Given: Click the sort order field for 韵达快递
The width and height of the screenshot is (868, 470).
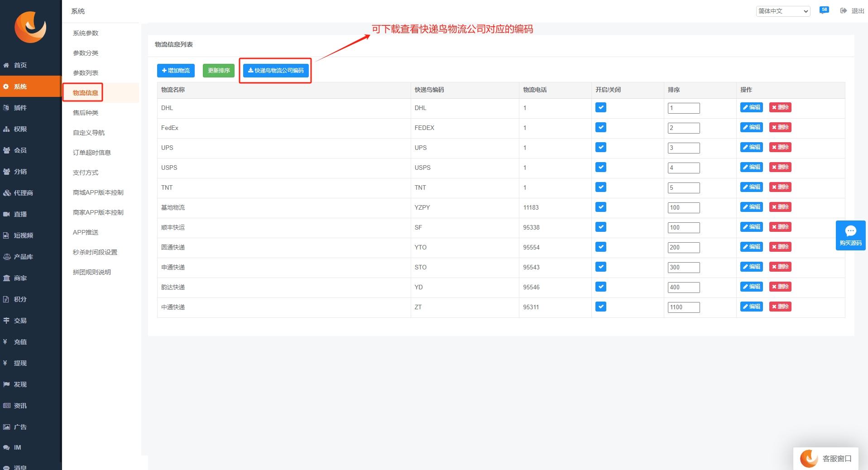Looking at the screenshot, I should click(x=684, y=288).
